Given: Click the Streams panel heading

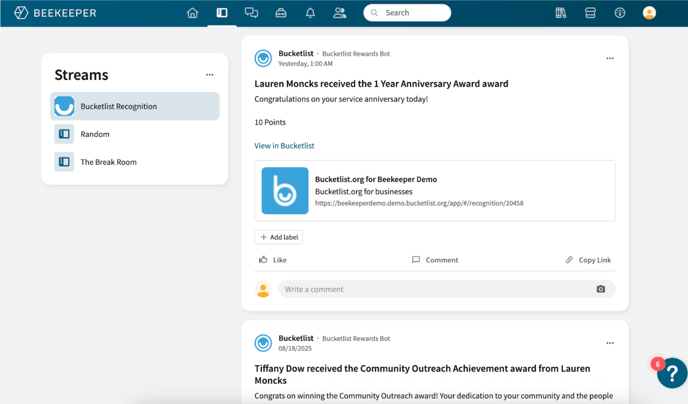Looking at the screenshot, I should pos(81,75).
